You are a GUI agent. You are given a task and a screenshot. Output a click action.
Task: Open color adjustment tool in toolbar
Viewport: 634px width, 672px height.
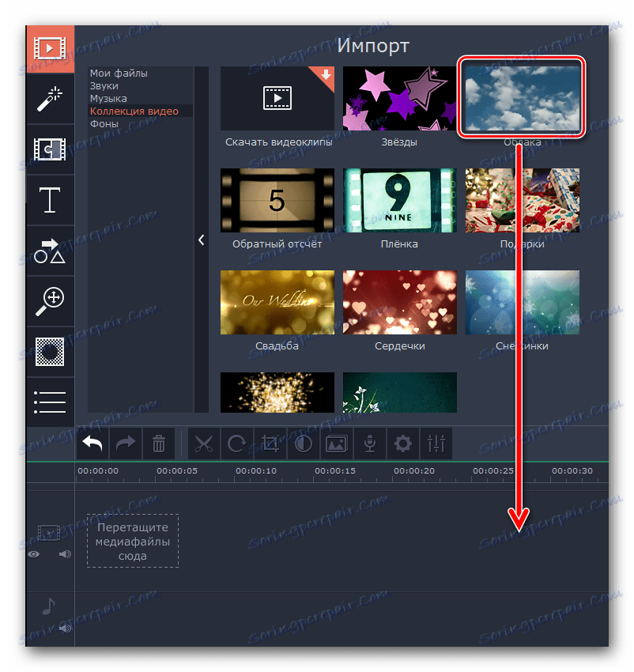[x=304, y=444]
